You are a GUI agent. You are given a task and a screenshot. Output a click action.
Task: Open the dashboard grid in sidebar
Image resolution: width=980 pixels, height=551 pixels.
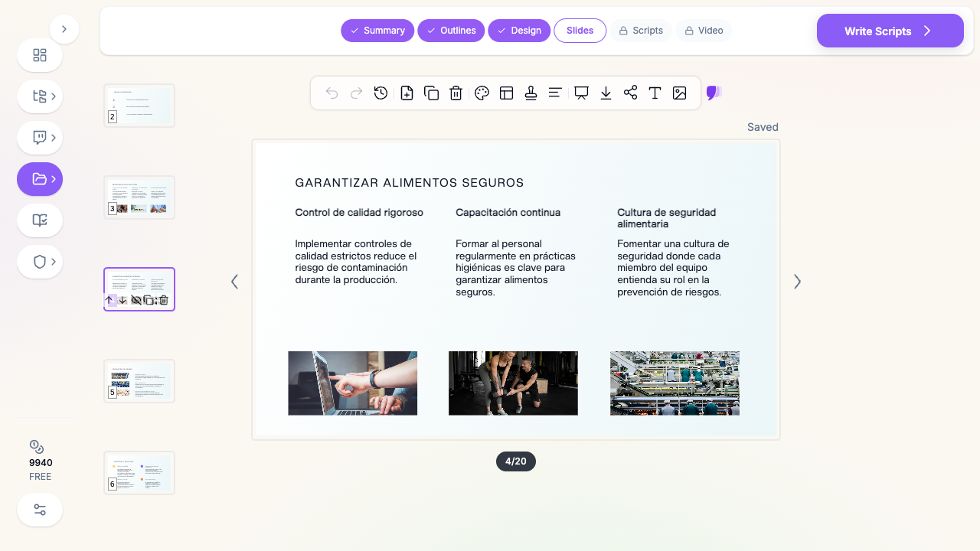pyautogui.click(x=40, y=55)
